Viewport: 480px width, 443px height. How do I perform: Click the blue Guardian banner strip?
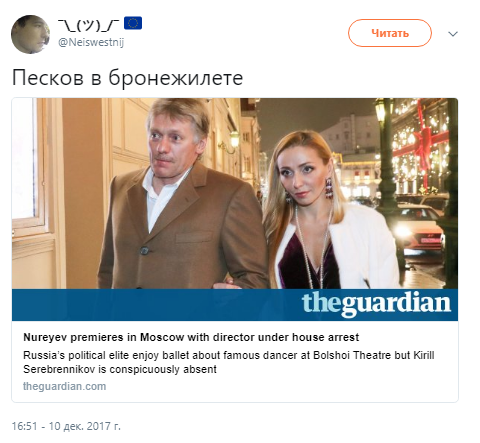tap(235, 305)
